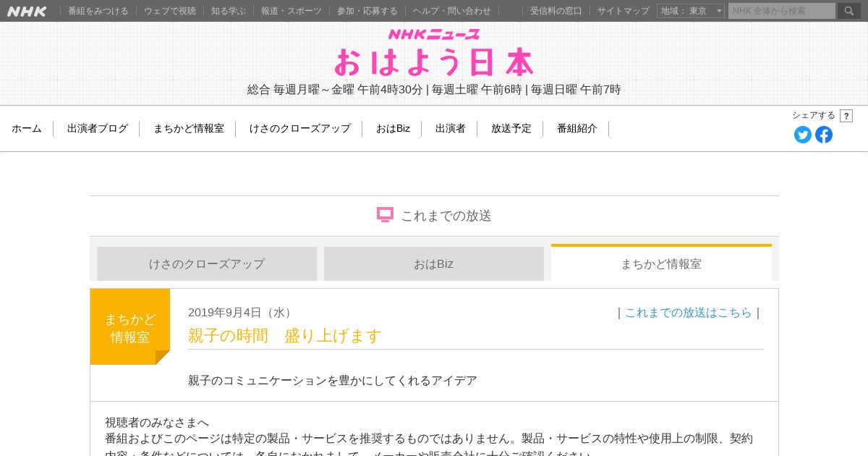Image resolution: width=868 pixels, height=456 pixels.
Task: Open 出演者 navigation item
Action: click(451, 128)
